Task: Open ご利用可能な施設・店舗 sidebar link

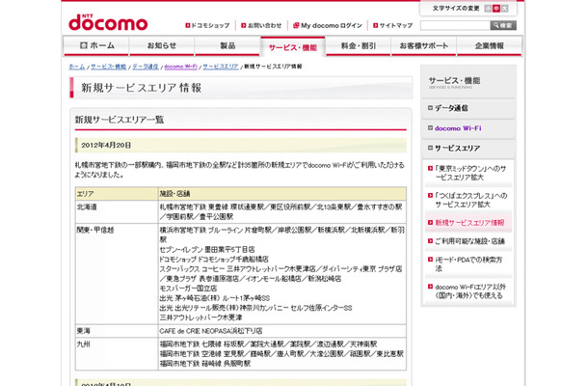Action: tap(469, 241)
